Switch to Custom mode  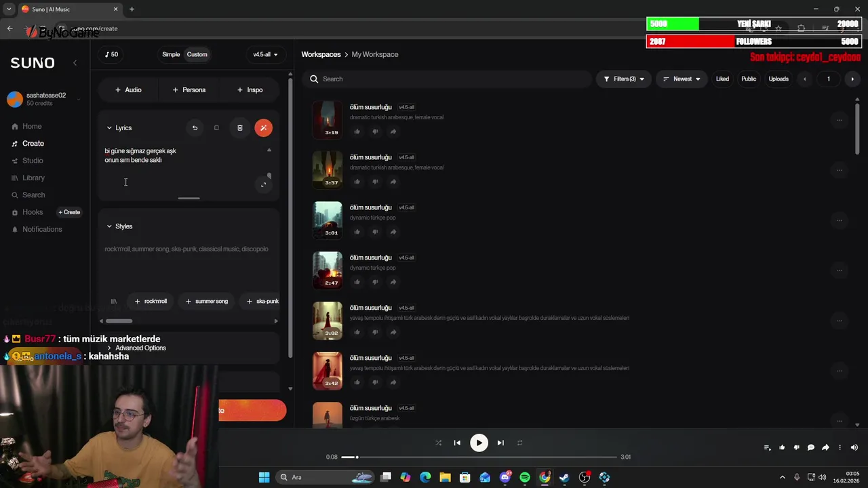click(x=197, y=54)
